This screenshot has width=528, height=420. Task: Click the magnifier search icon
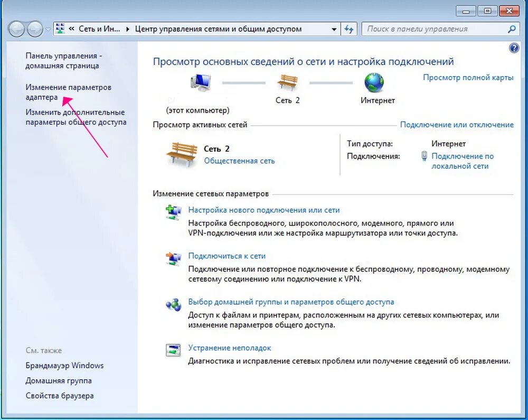[x=512, y=29]
